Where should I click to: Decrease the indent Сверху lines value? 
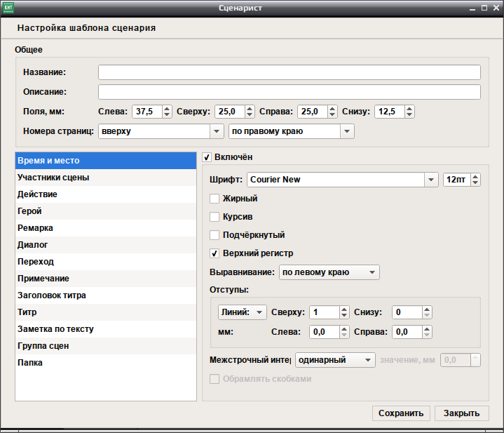(x=344, y=315)
